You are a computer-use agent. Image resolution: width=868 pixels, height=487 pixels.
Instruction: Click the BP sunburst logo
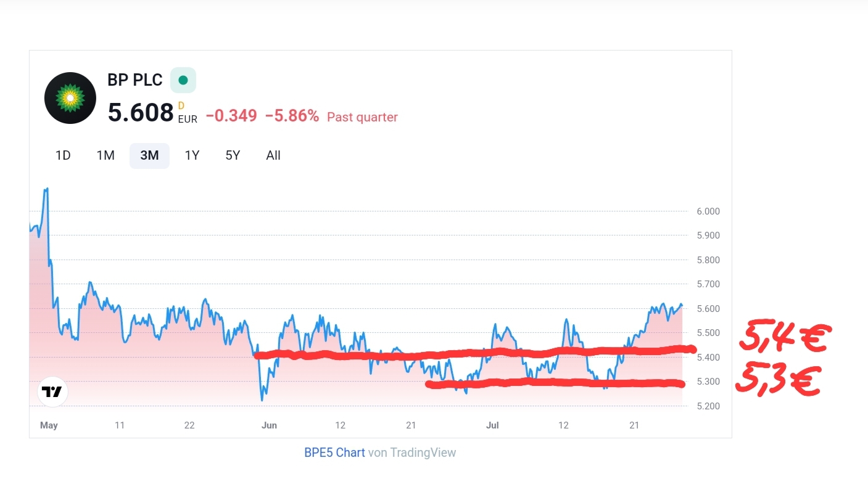tap(70, 98)
